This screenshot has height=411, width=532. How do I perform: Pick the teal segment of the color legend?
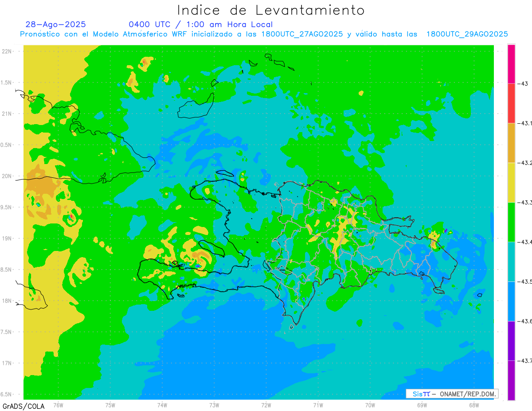click(511, 262)
